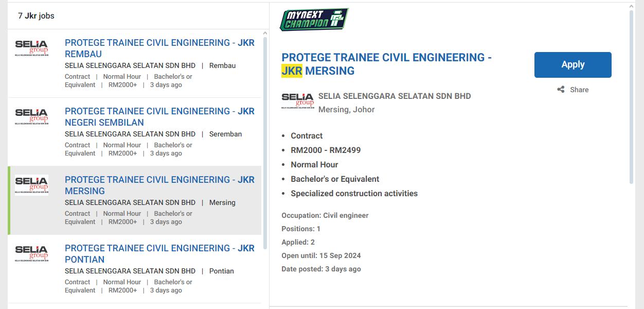
Task: Select the JKR Mersing job listing title
Action: point(159,185)
